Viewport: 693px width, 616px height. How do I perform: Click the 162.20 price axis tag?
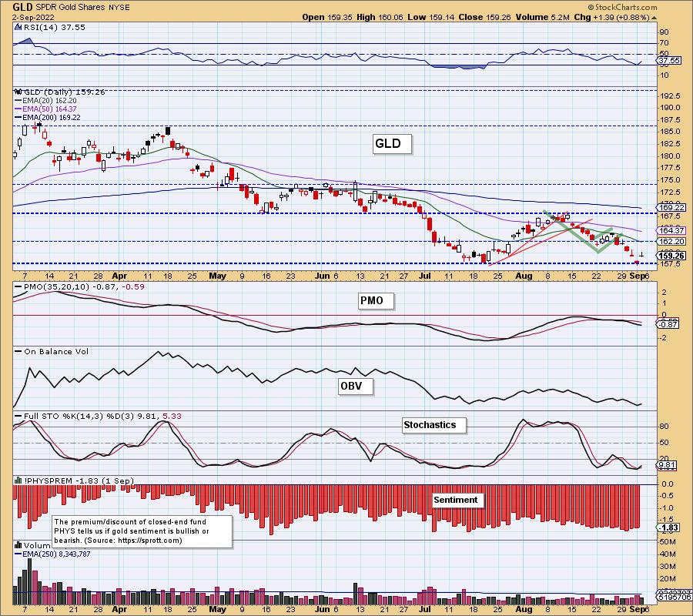671,241
